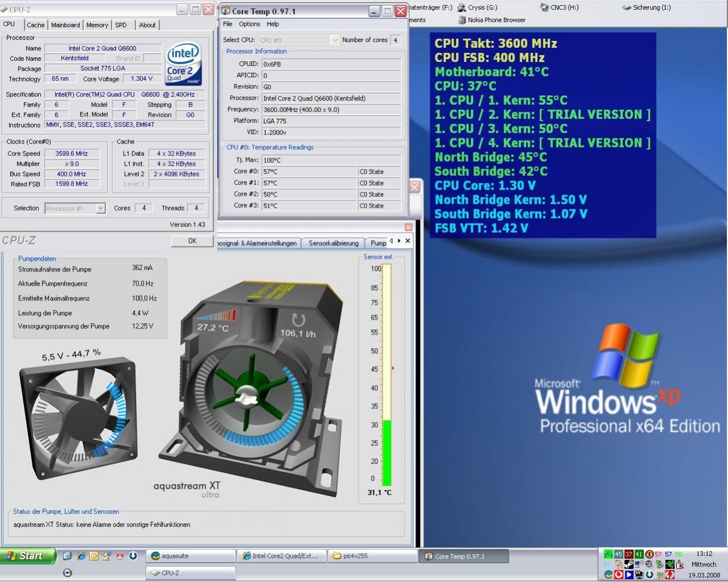Launch Internet Explorer from Quick Launch
This screenshot has height=582, width=728.
tap(81, 556)
